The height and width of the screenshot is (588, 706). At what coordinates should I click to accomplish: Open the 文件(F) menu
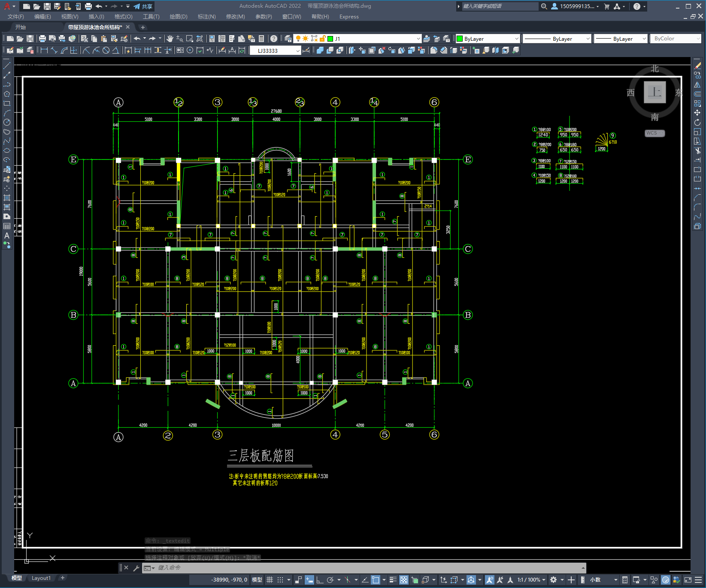[16, 17]
